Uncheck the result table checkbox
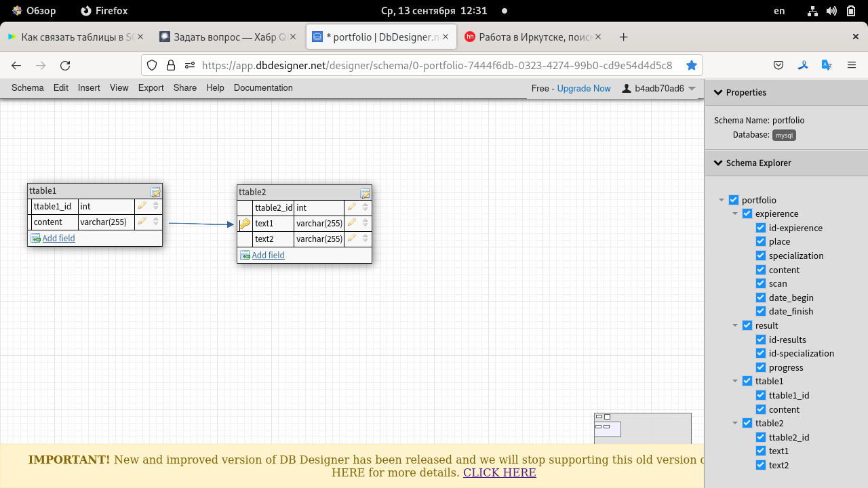The width and height of the screenshot is (868, 488). click(x=747, y=325)
